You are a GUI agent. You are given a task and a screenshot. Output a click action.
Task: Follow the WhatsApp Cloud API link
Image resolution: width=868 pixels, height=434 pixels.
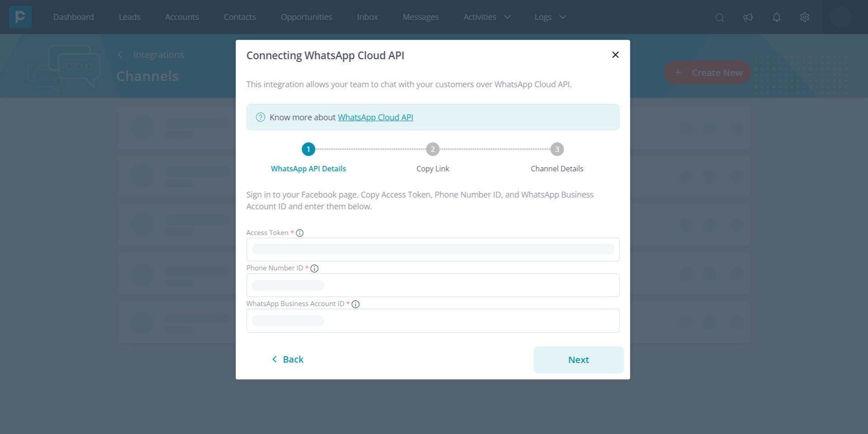(x=375, y=118)
